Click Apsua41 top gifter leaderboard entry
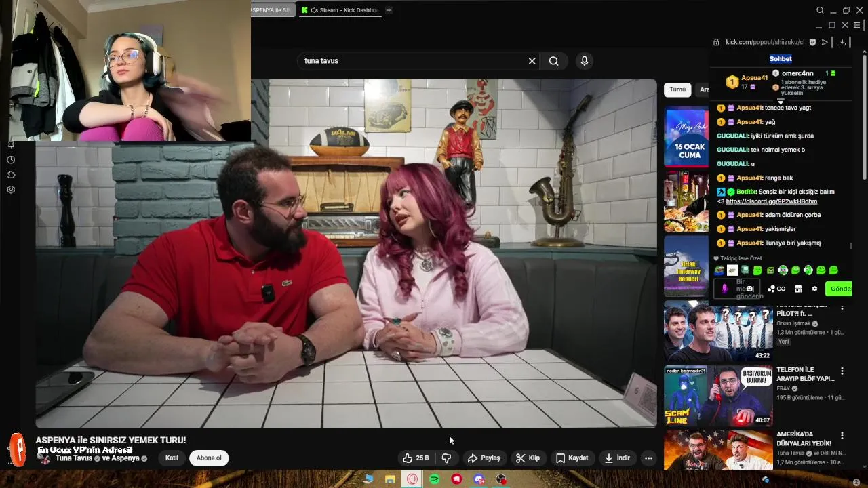The image size is (868, 488). point(746,82)
